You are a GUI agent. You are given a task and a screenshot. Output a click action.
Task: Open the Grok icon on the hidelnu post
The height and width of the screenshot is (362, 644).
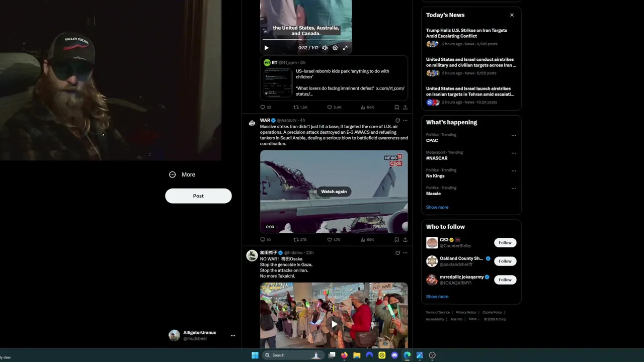click(397, 253)
